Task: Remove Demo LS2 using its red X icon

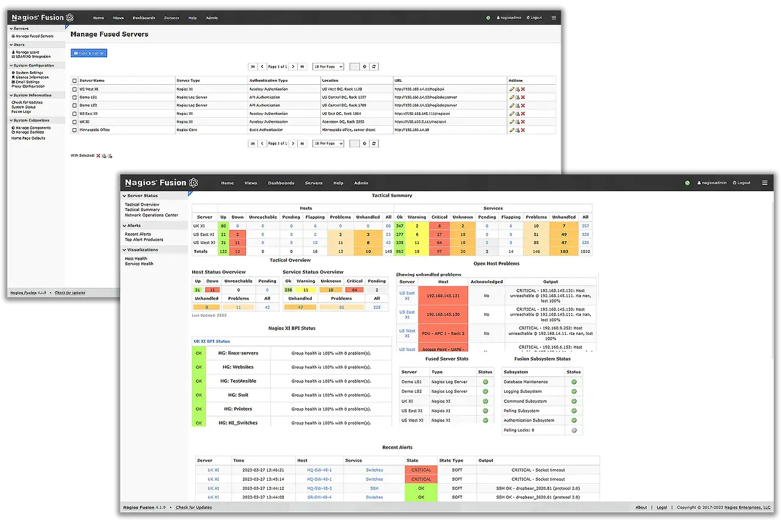Action: click(523, 105)
